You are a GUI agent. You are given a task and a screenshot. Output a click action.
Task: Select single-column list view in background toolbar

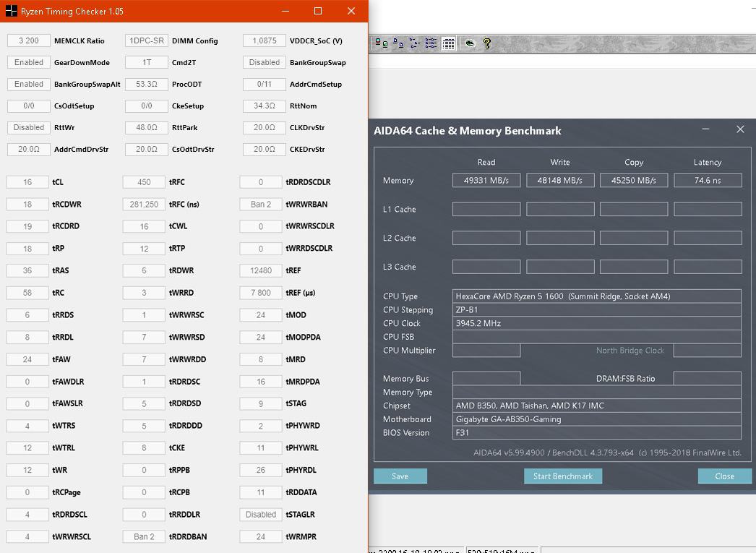pyautogui.click(x=415, y=43)
